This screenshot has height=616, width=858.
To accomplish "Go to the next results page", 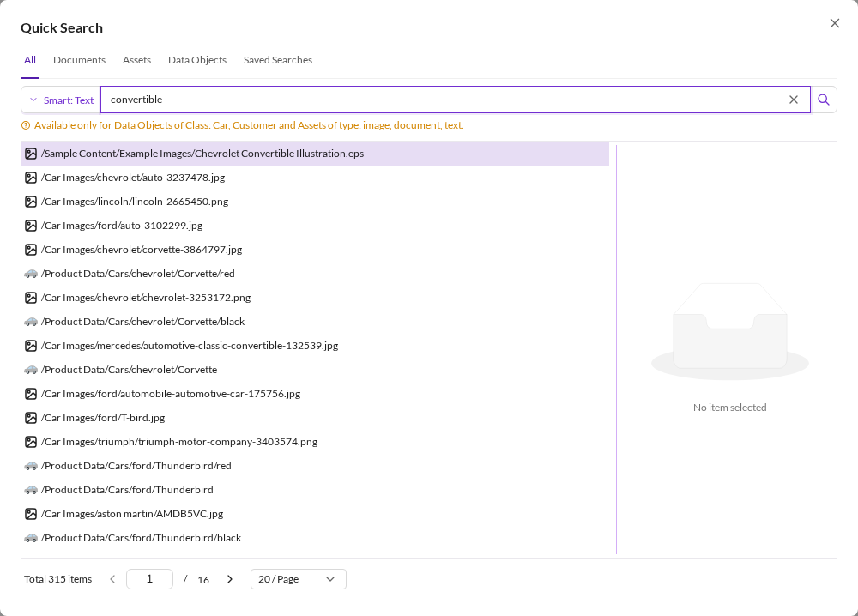I will point(230,579).
